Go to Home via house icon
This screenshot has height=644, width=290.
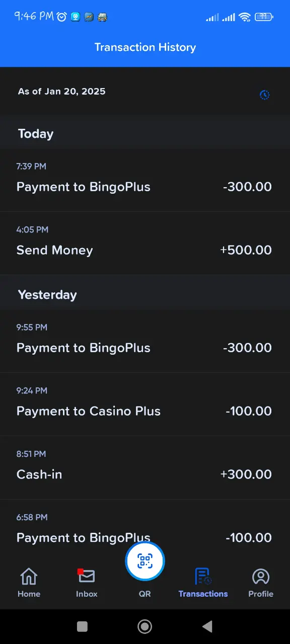(x=29, y=576)
